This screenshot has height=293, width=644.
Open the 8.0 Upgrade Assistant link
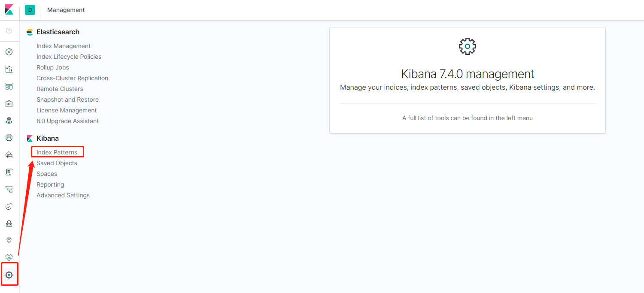point(67,121)
